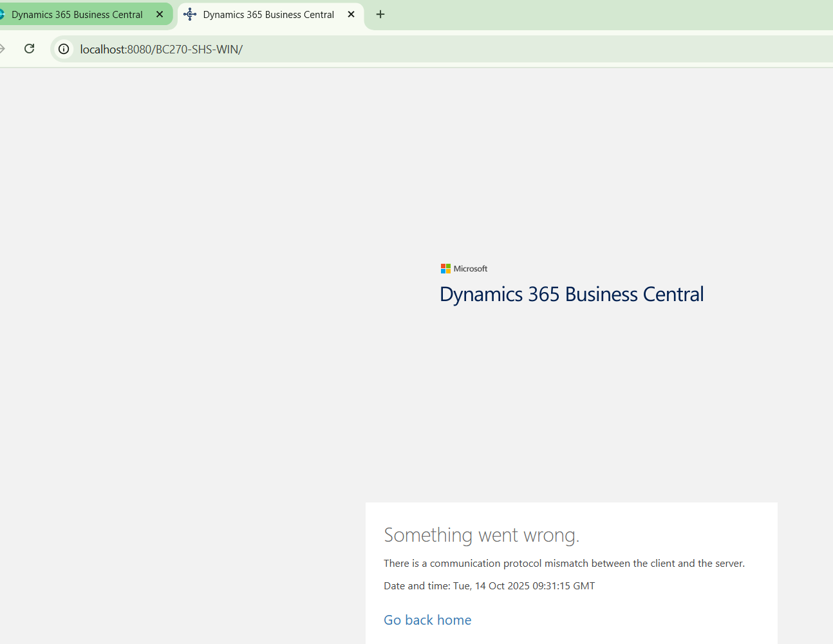Select the second Dynamics 365 Business Central tab
Screen dimensions: 833x644
click(268, 14)
